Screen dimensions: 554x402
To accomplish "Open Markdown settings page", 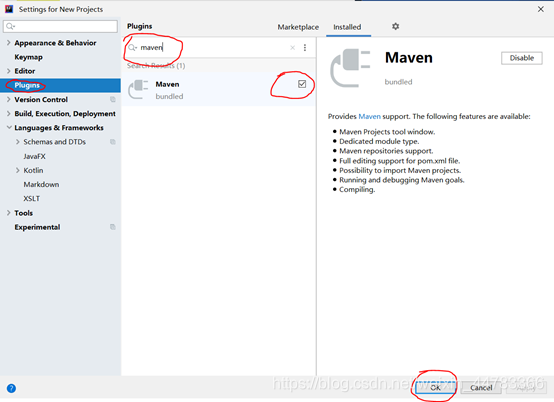I will [41, 184].
